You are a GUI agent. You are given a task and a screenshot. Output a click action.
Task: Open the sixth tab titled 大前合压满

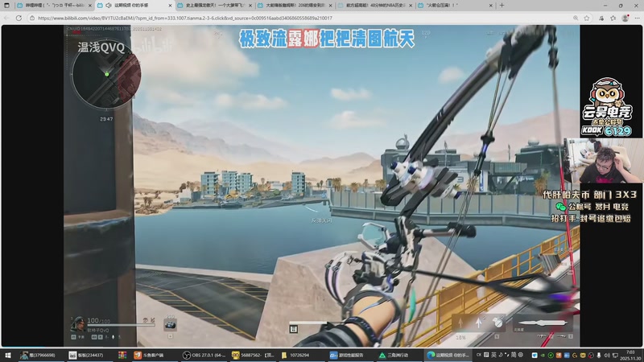point(455,6)
